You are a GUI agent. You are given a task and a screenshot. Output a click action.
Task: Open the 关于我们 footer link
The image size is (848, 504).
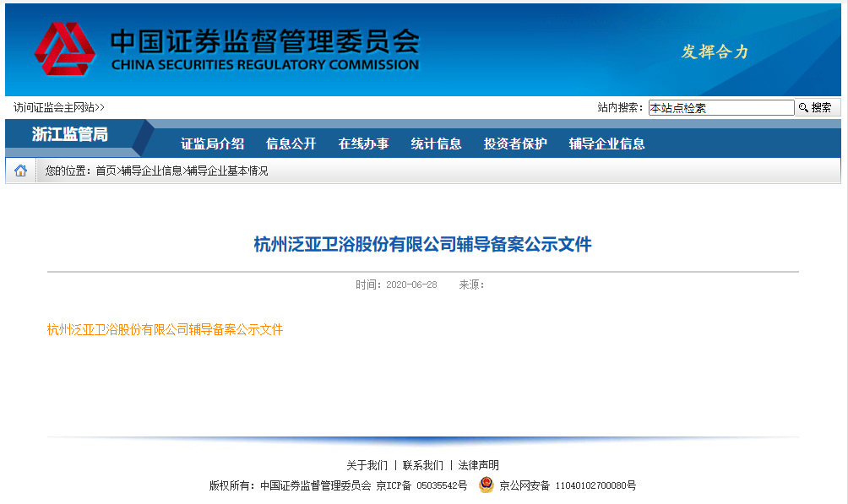pos(367,465)
